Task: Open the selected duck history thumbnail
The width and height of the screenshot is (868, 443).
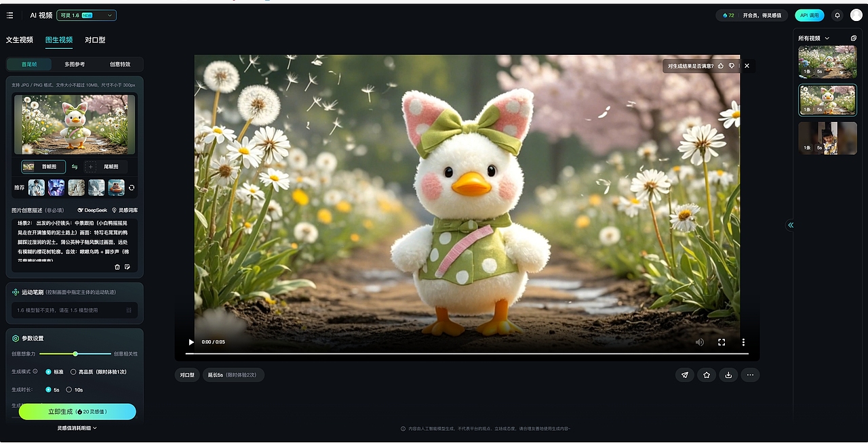Action: tap(827, 100)
